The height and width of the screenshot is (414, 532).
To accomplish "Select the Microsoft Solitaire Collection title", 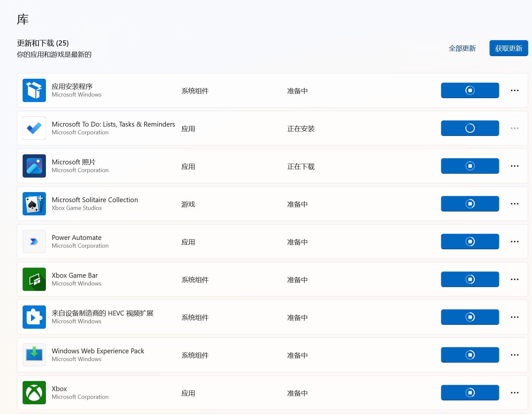I will 95,200.
